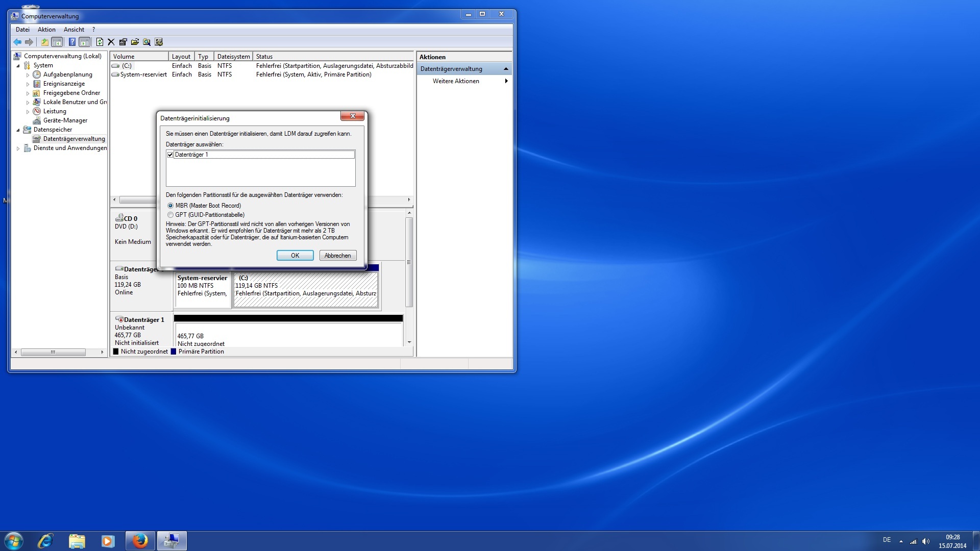Click the properties toolbar icon
980x551 pixels.
click(x=123, y=42)
